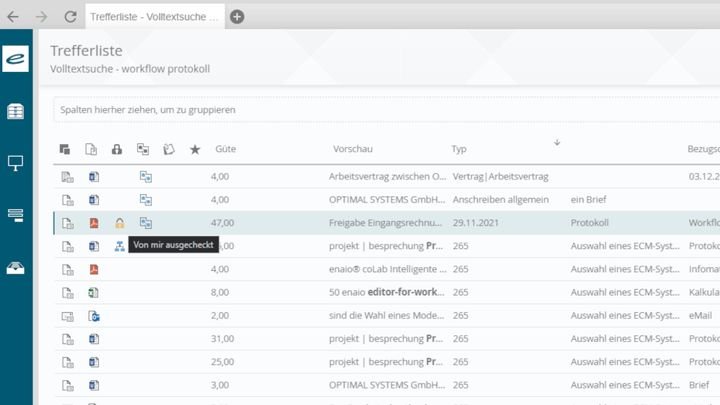Image resolution: width=720 pixels, height=405 pixels.
Task: Open a new tab with the plus button
Action: pyautogui.click(x=237, y=16)
